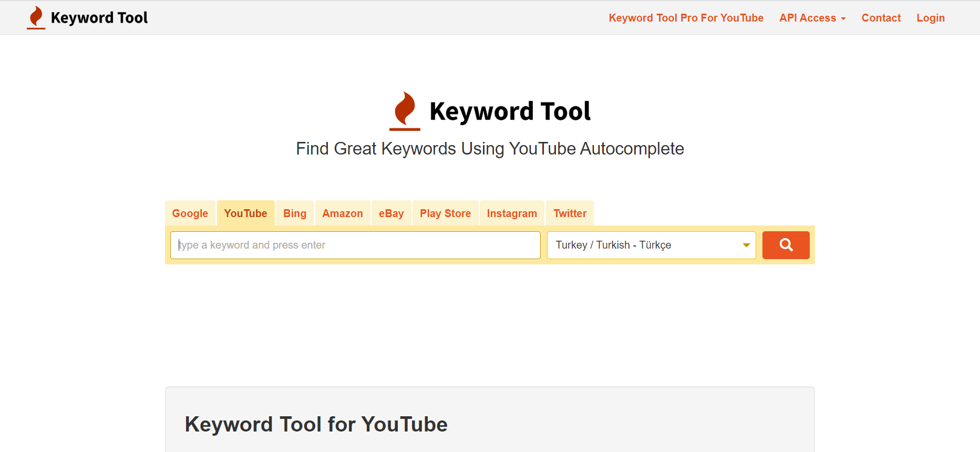Switch to the eBay tab
The image size is (980, 452).
tap(391, 213)
